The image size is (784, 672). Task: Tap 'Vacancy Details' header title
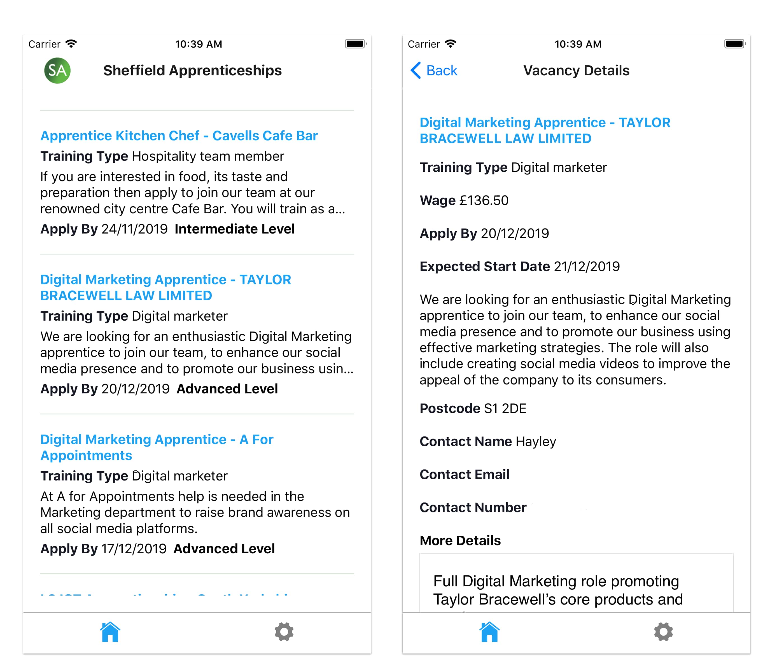576,70
